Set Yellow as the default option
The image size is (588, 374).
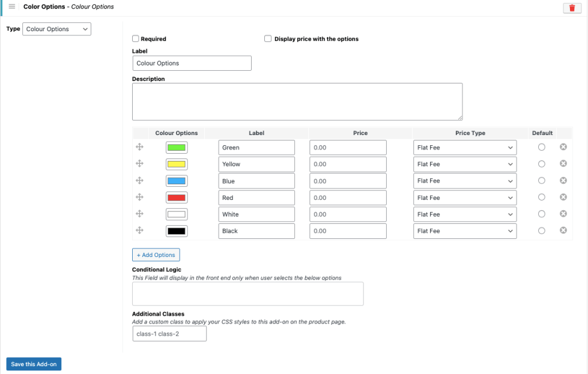(x=542, y=164)
